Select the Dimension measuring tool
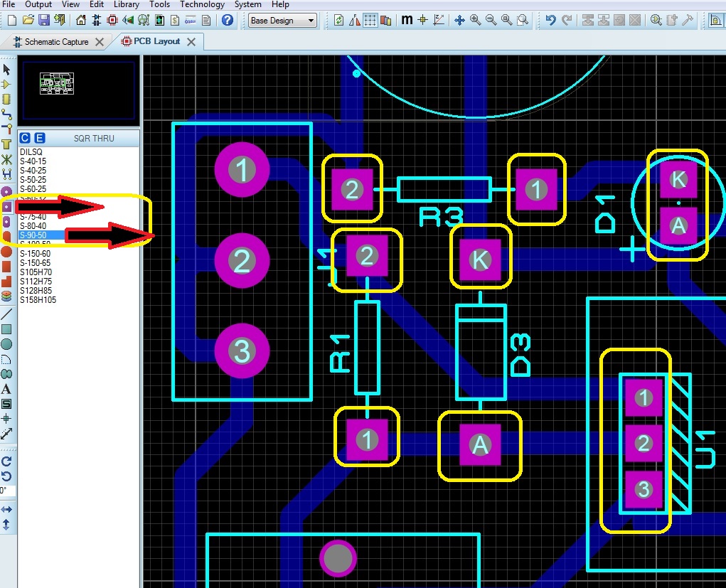 (6, 434)
